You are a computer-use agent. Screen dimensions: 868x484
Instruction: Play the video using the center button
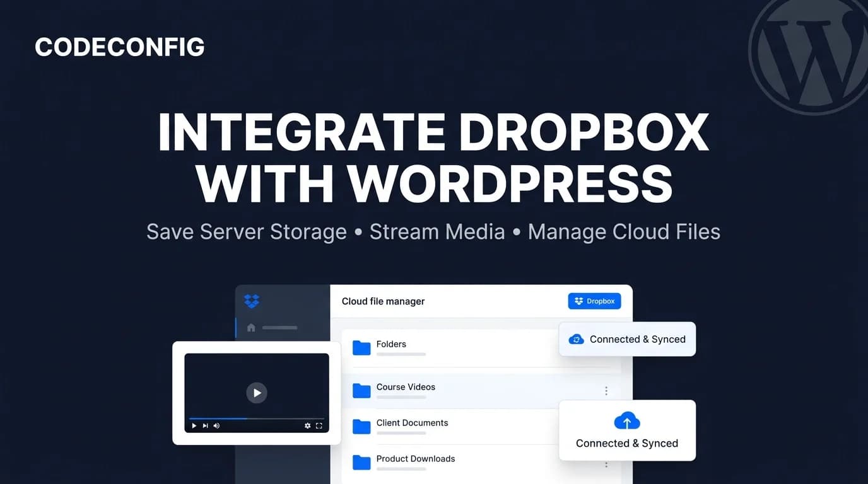[257, 393]
